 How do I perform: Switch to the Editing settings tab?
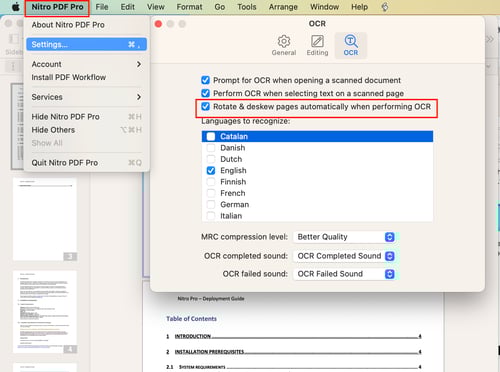point(317,45)
